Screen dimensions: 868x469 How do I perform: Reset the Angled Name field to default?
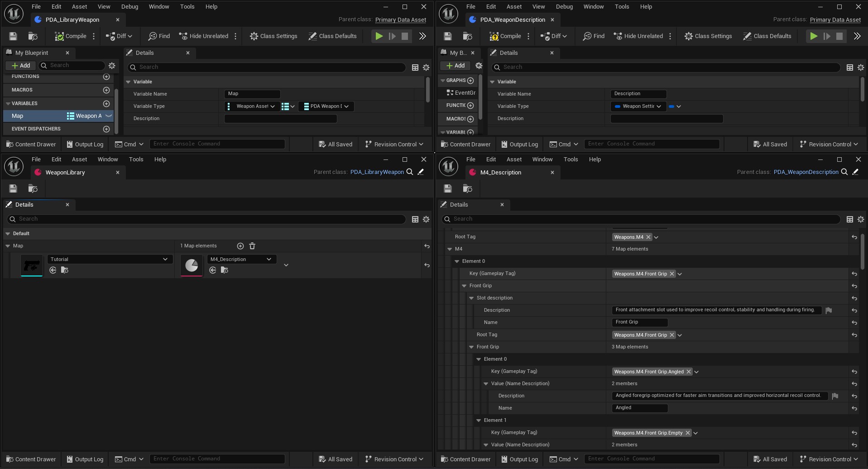854,408
